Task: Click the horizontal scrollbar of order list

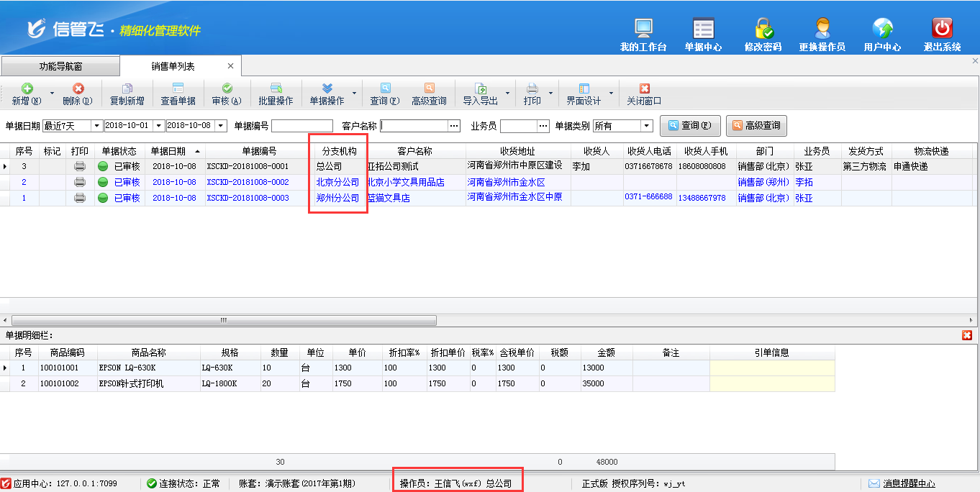Action: (x=224, y=320)
